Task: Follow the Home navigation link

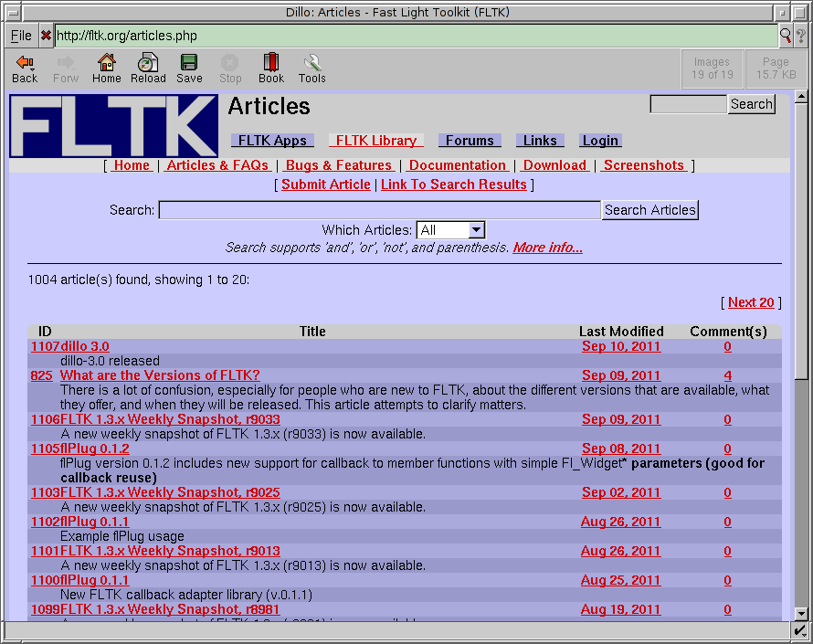Action: point(132,165)
